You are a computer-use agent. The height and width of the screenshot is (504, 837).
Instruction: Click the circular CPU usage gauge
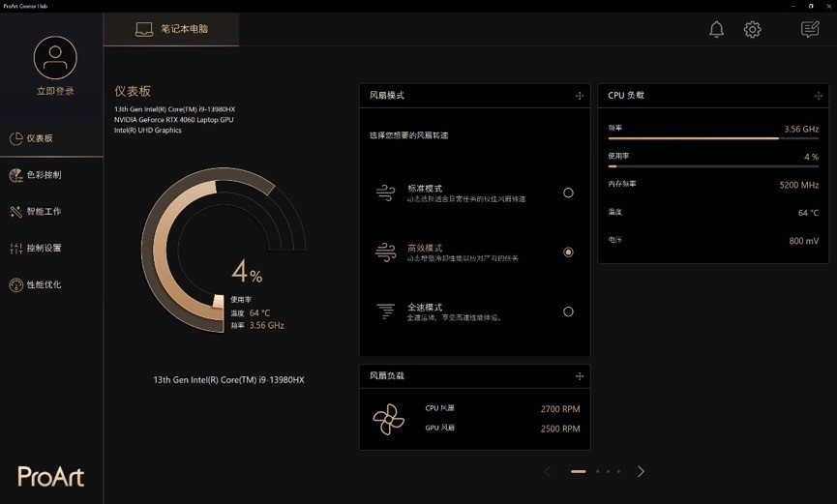224,250
